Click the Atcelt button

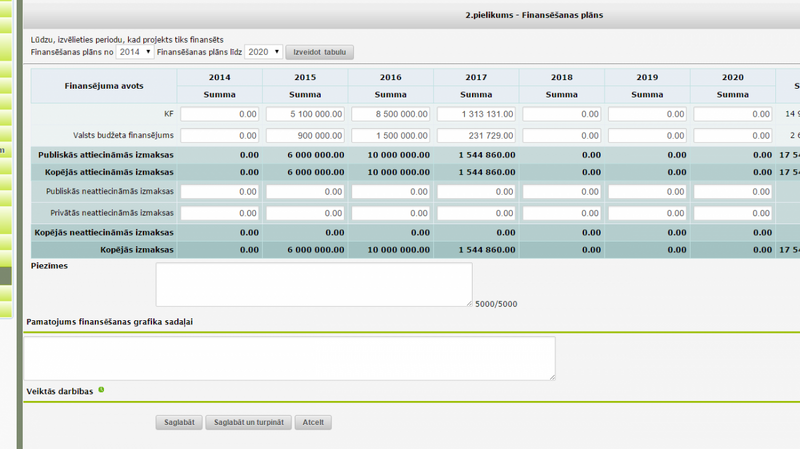[x=313, y=422]
